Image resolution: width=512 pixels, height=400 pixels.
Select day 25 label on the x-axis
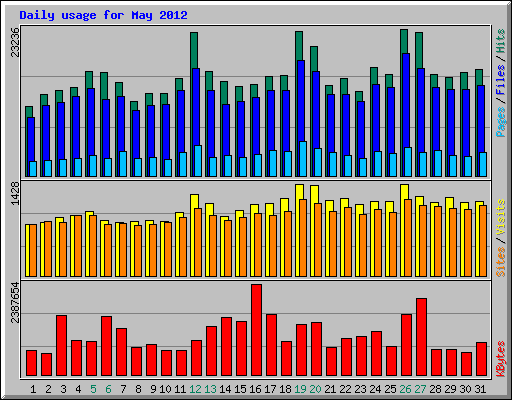point(390,389)
